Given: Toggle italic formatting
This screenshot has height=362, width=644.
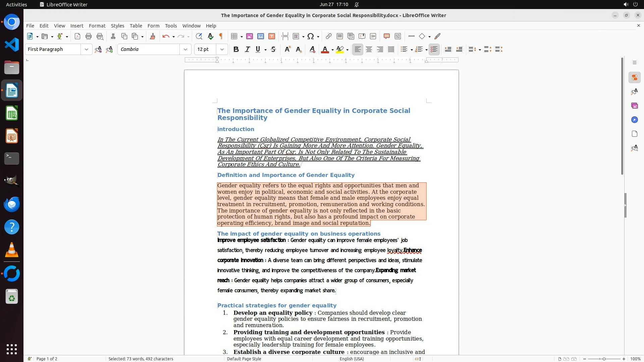Looking at the screenshot, I should click(x=247, y=49).
